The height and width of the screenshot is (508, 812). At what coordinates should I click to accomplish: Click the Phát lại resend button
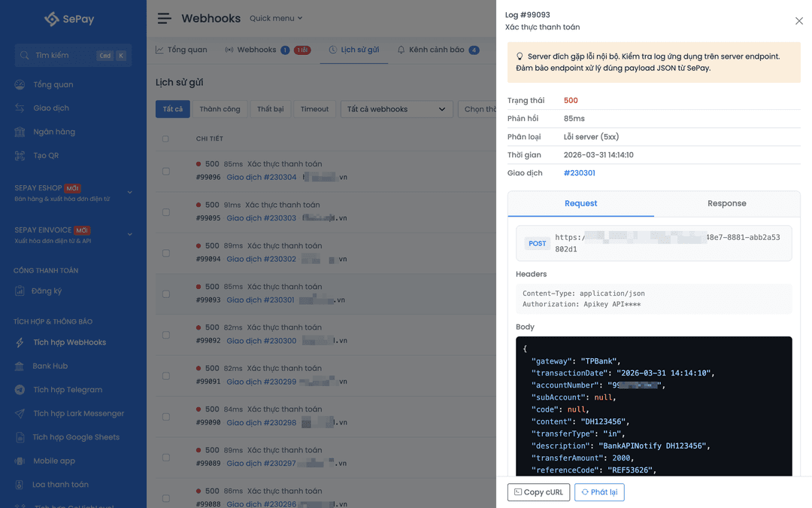click(599, 492)
